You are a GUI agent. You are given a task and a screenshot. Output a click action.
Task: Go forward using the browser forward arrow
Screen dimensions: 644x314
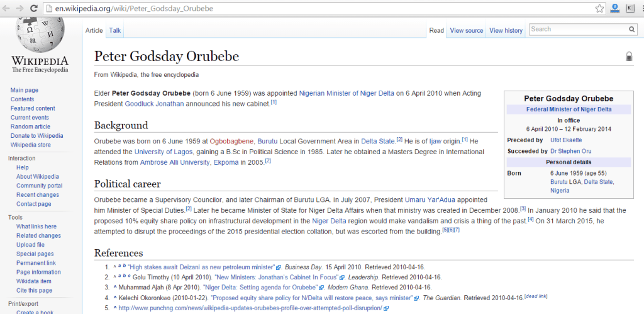point(19,8)
